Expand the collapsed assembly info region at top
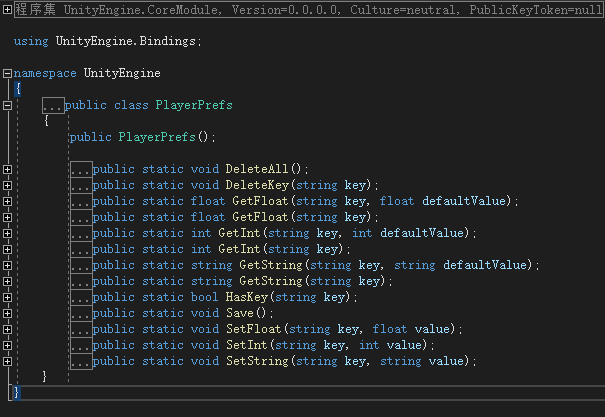This screenshot has width=605, height=417. (x=7, y=9)
